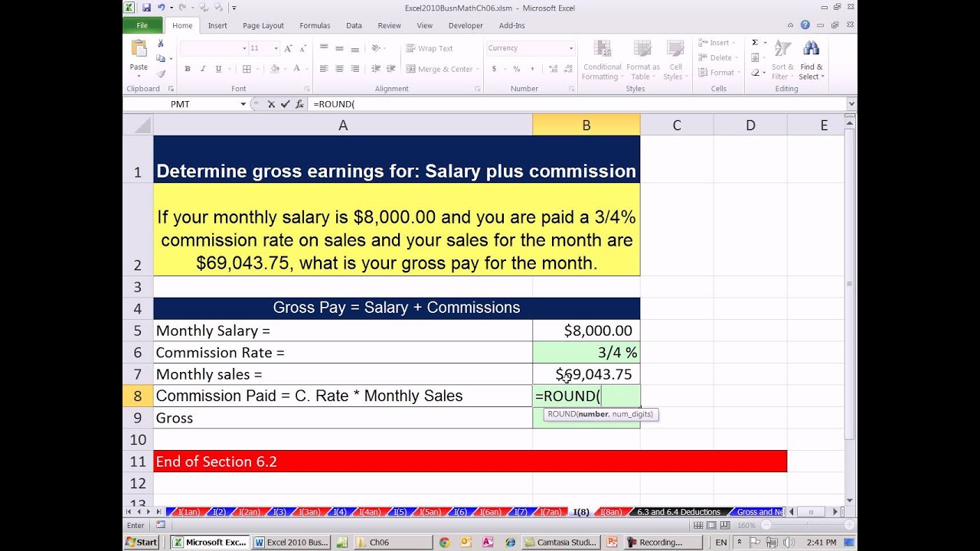
Task: Expand the Name Box dropdown showing PMT
Action: point(243,104)
